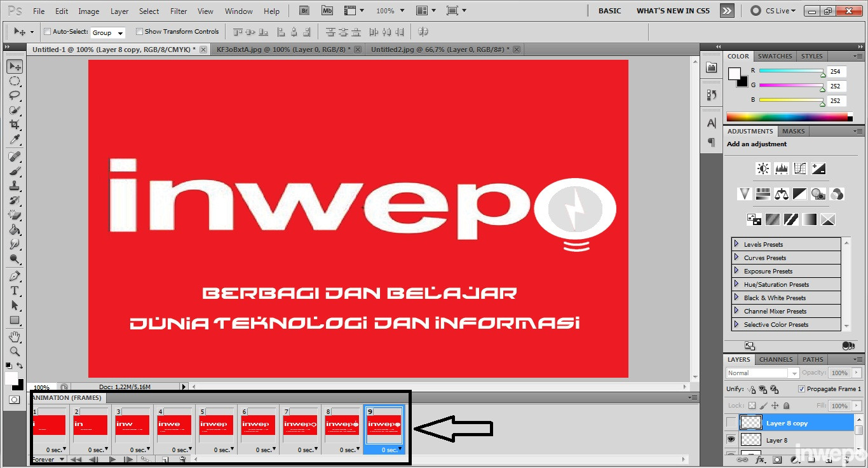This screenshot has height=468, width=868.
Task: Open the Filter menu
Action: [178, 10]
